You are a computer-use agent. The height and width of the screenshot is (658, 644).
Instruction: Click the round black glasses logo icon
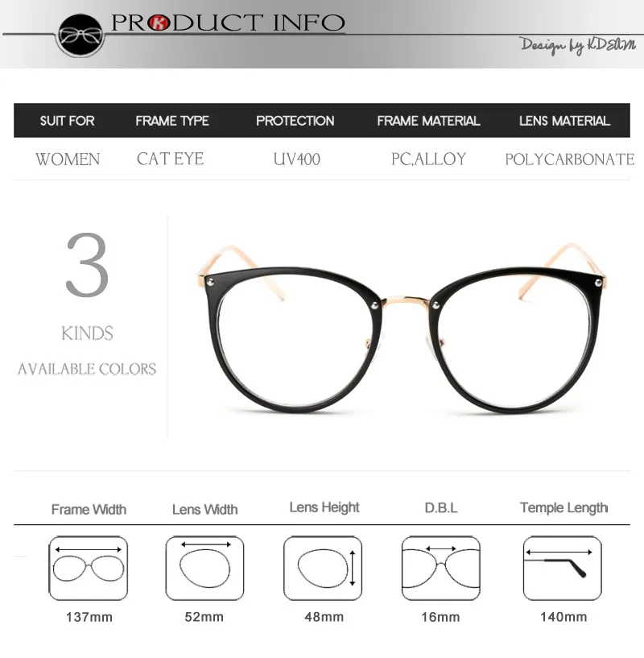[80, 35]
